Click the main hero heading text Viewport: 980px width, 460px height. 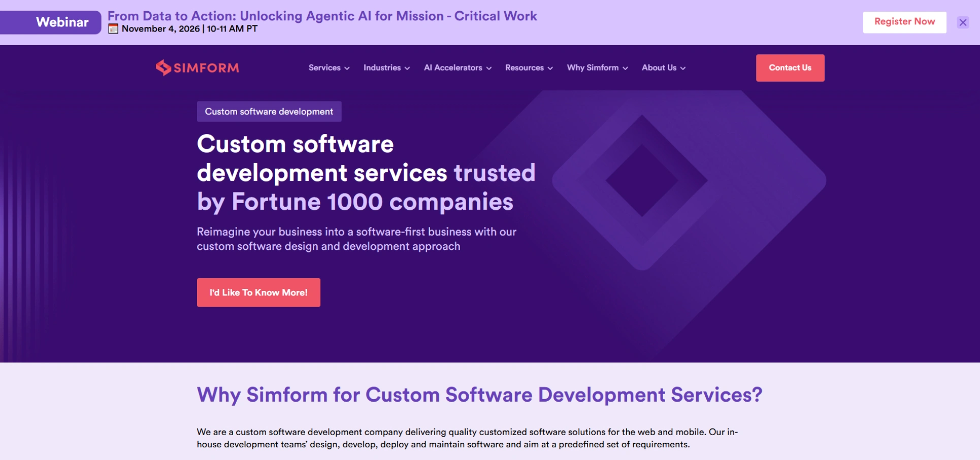click(x=366, y=173)
